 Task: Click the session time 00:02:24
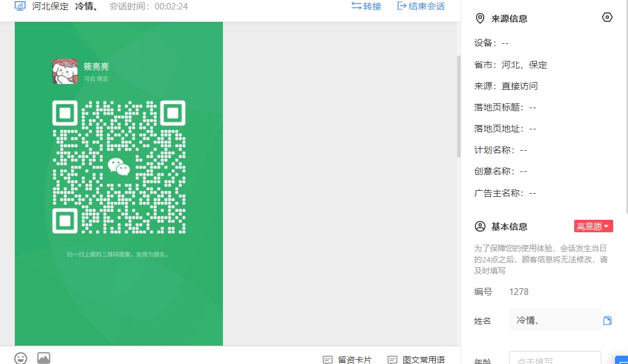(171, 6)
